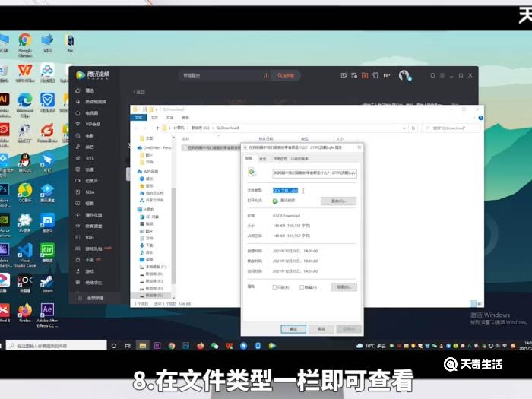Open Adobe After Effects desktop icon
The width and height of the screenshot is (532, 399).
click(47, 315)
